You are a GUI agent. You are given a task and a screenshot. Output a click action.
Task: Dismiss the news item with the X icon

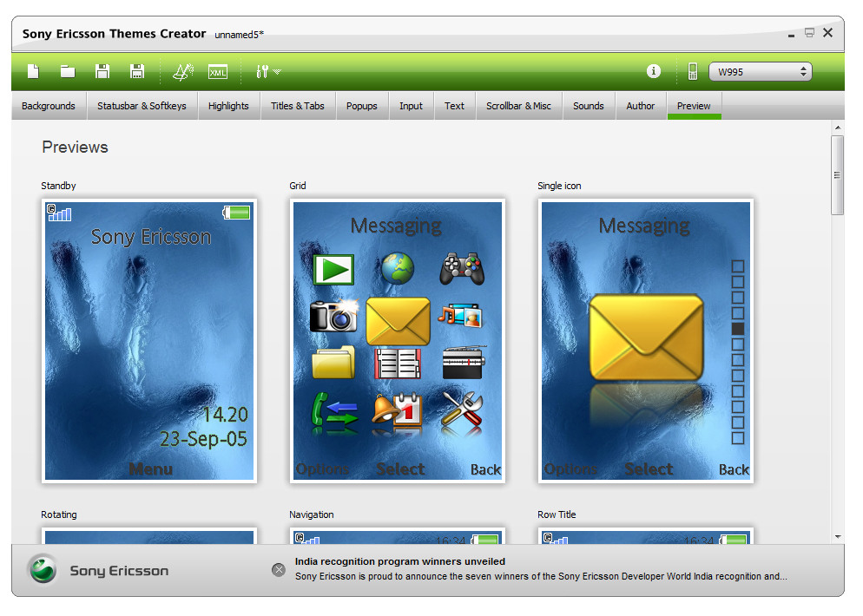[x=278, y=569]
